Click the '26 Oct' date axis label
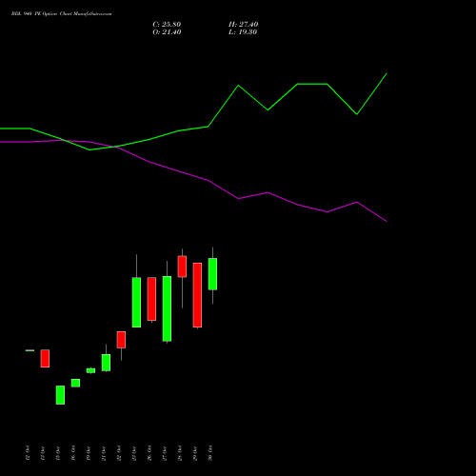This screenshot has height=476, width=476. point(149,453)
